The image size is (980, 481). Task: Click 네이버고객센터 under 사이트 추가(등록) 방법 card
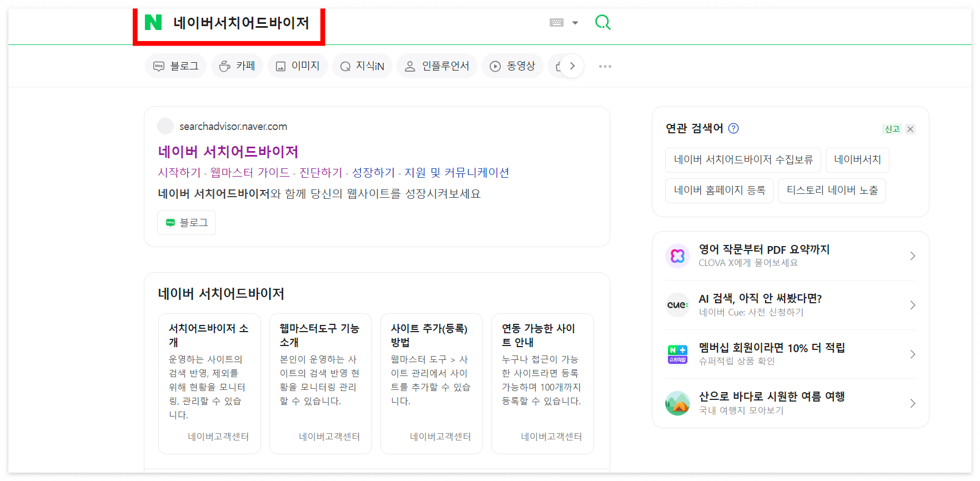[x=440, y=437]
